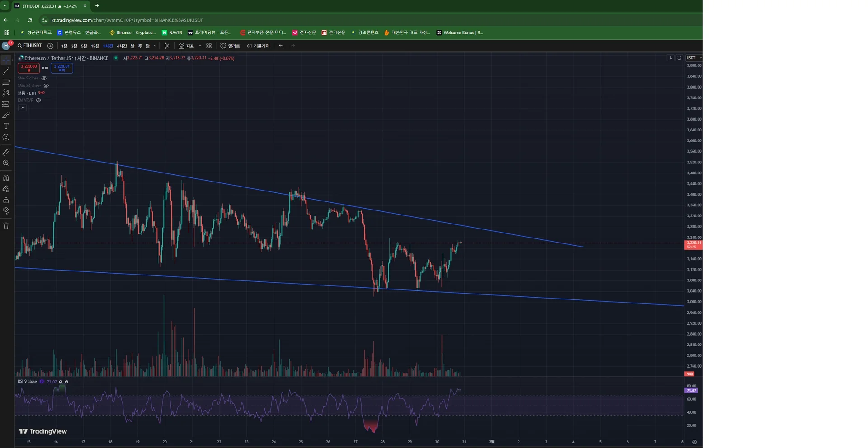Open the indicator templates grid icon
The image size is (868, 448).
(209, 46)
